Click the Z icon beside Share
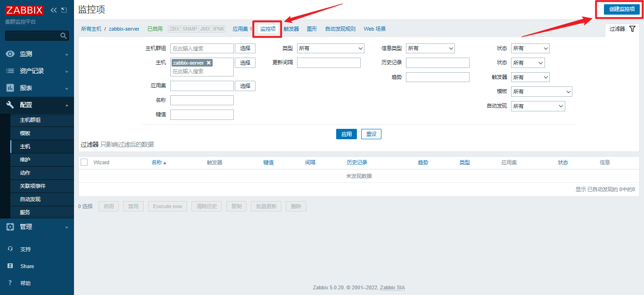The width and height of the screenshot is (644, 295). click(x=10, y=266)
